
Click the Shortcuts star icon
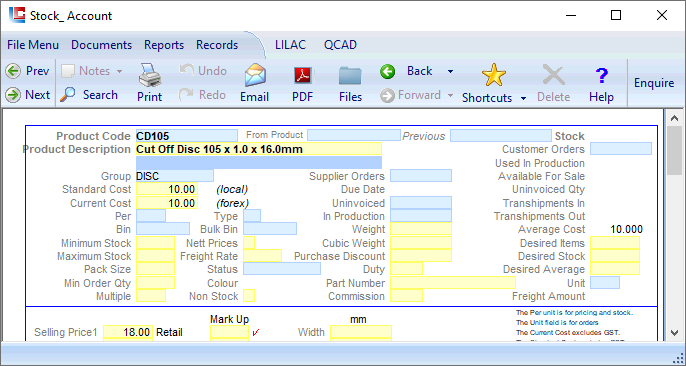pyautogui.click(x=494, y=75)
